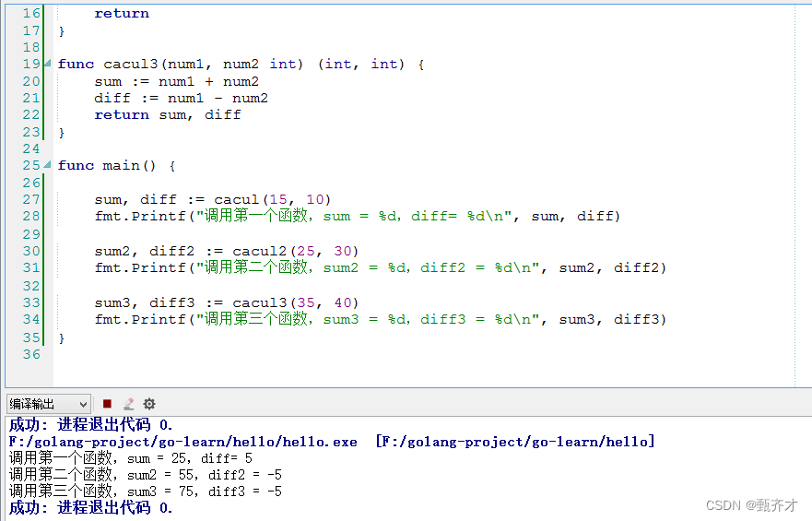Click 'diff := num1 - num2' statement
The width and height of the screenshot is (812, 521).
[x=181, y=98]
